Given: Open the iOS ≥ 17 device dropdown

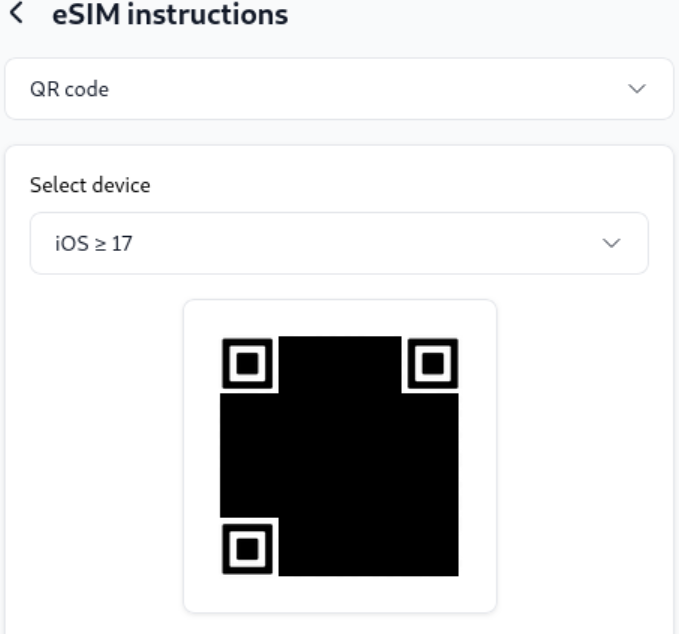Looking at the screenshot, I should (339, 243).
